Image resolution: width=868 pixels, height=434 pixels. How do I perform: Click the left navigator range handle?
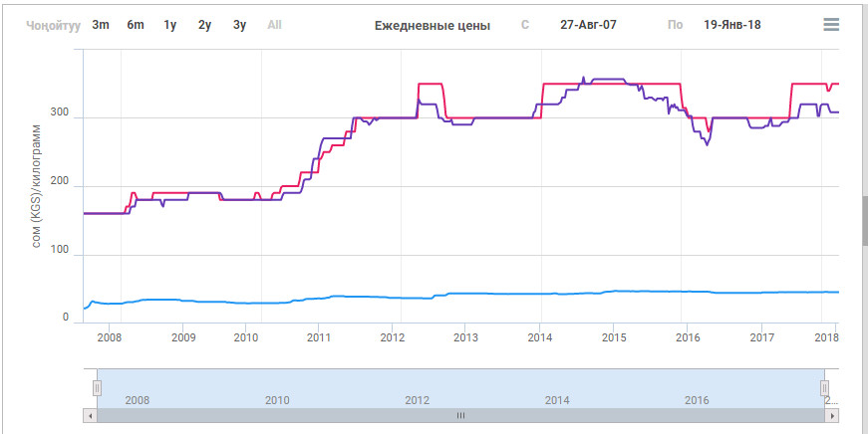pos(98,388)
